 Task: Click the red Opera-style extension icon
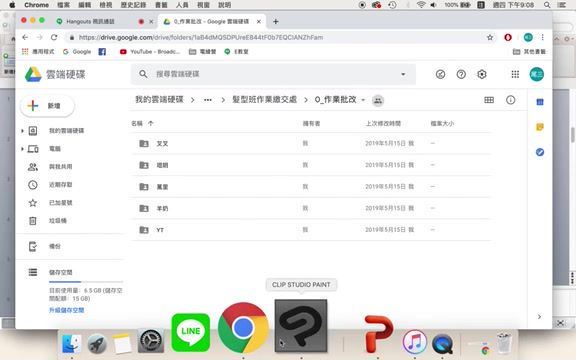508,37
